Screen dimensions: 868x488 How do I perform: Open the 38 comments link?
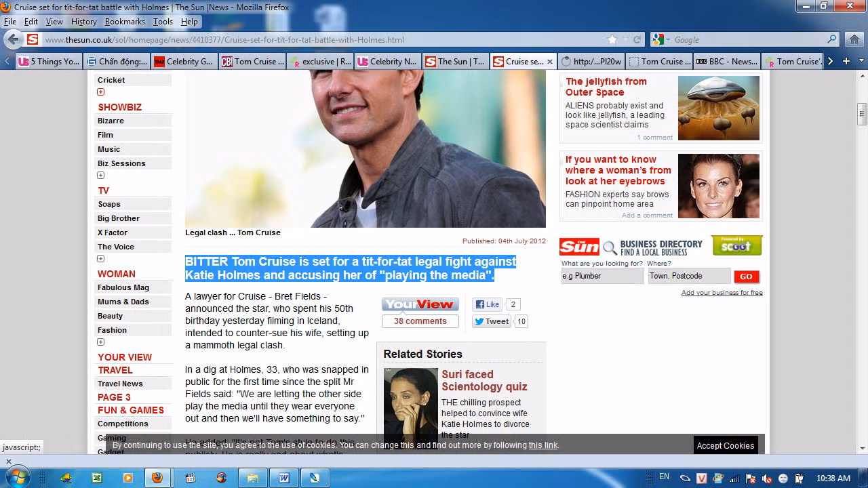(x=420, y=321)
